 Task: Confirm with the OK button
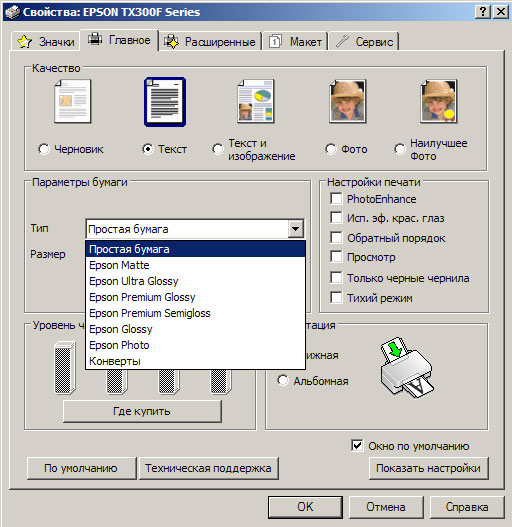tap(305, 506)
